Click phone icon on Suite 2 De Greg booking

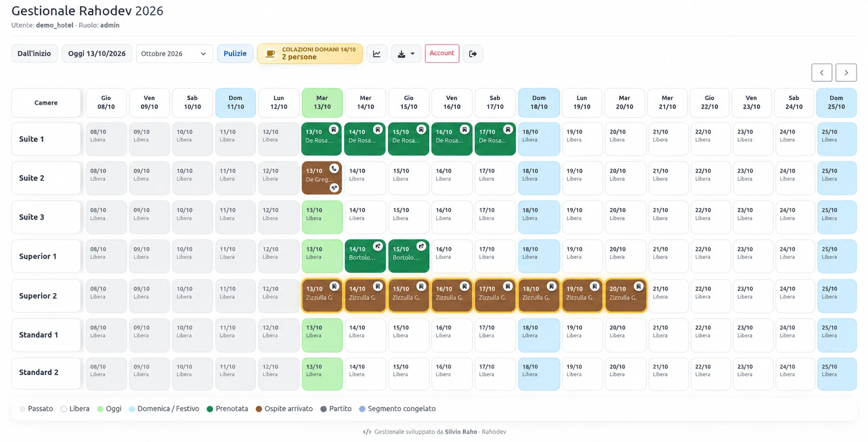pyautogui.click(x=334, y=169)
